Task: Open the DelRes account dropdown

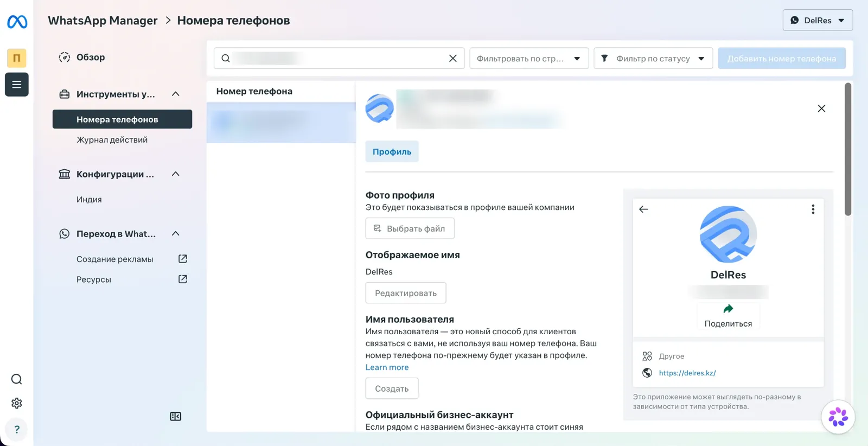Action: tap(818, 20)
